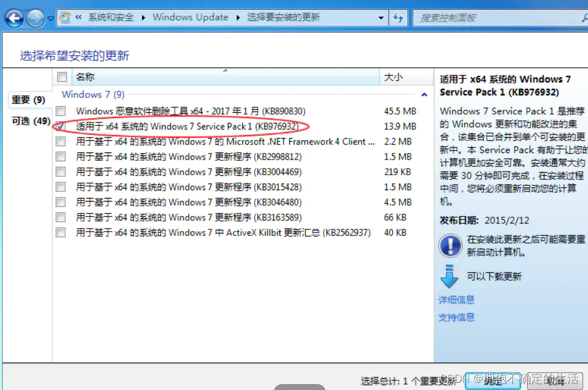Open dropdown arrow after 系统和安全
588x390 pixels.
[143, 17]
